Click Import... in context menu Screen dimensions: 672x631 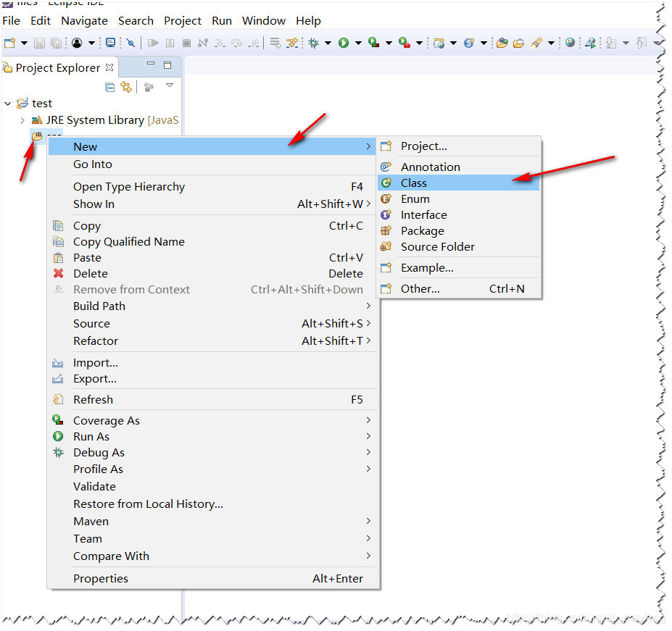pyautogui.click(x=213, y=363)
